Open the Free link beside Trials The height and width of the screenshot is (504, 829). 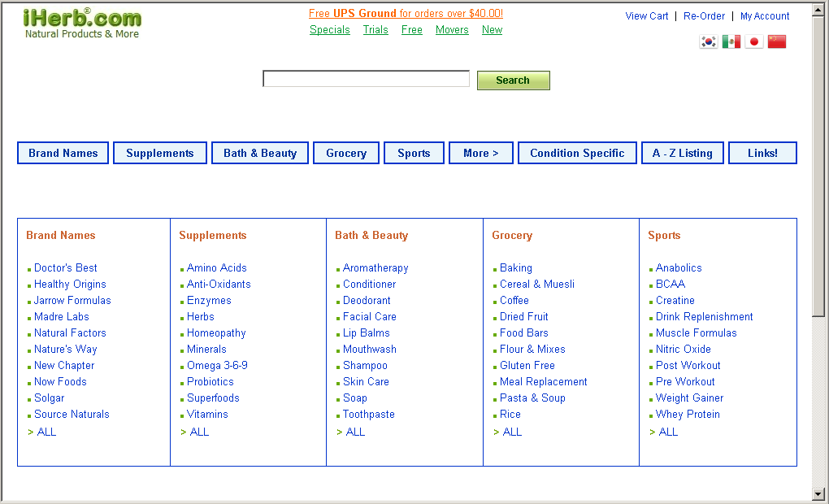[x=412, y=29]
